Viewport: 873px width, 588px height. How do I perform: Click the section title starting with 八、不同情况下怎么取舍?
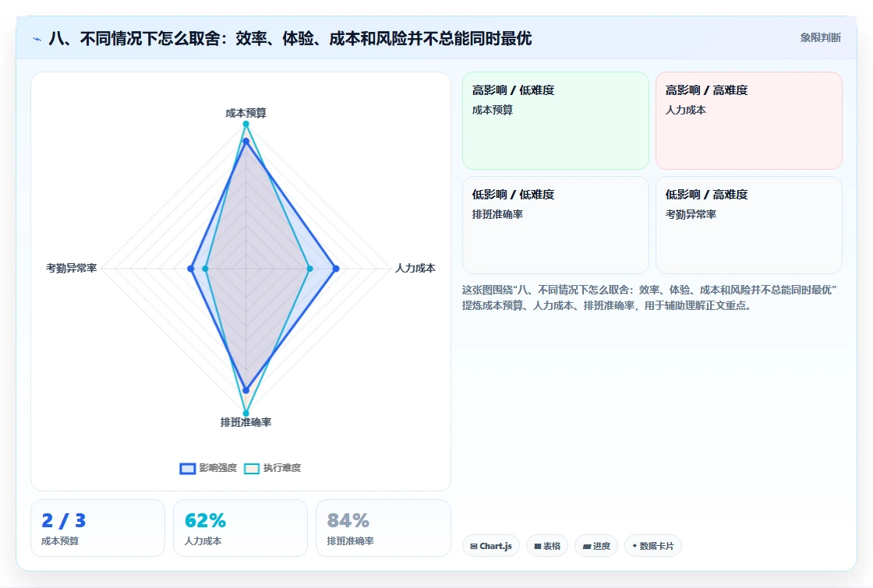point(290,38)
